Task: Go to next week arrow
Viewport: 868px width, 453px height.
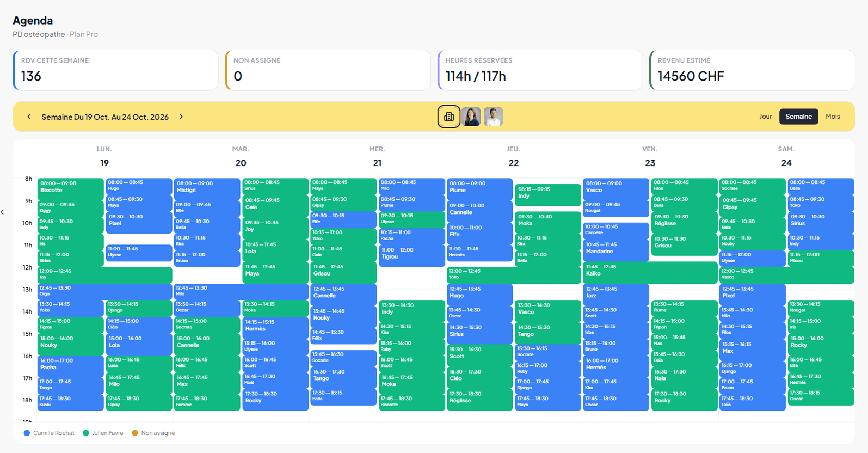Action: pyautogui.click(x=181, y=117)
